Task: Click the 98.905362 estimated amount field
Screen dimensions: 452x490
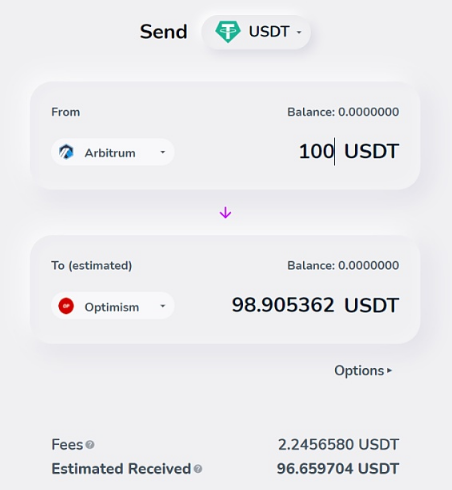Action: pyautogui.click(x=283, y=305)
